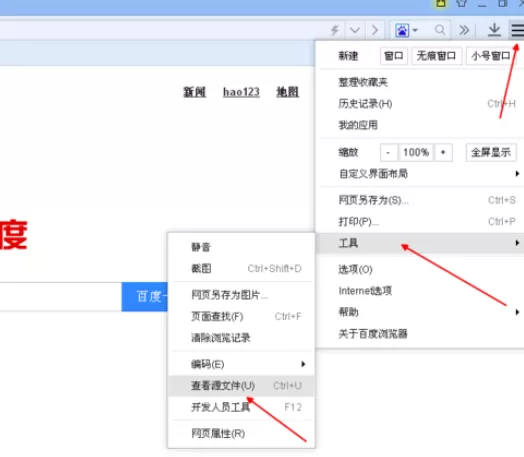Open the search engine dropdown arrow
The height and width of the screenshot is (457, 524).
[415, 30]
